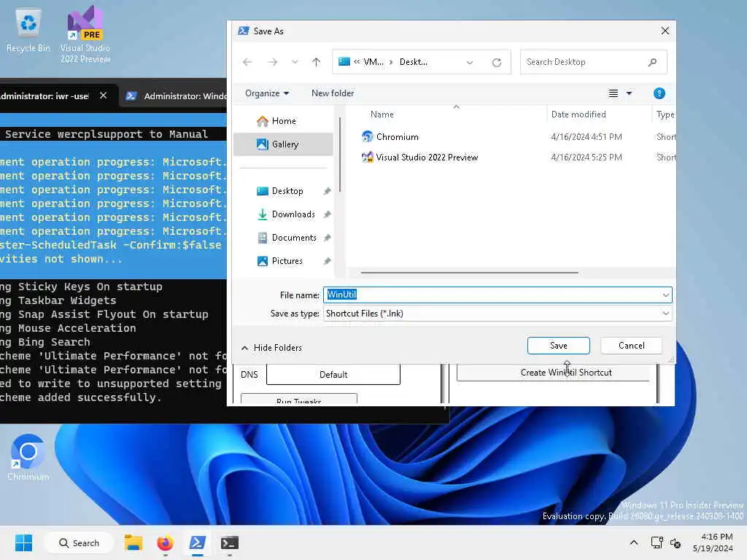The height and width of the screenshot is (560, 747).
Task: Close the Administrator: iwr terminal tab
Action: point(103,96)
